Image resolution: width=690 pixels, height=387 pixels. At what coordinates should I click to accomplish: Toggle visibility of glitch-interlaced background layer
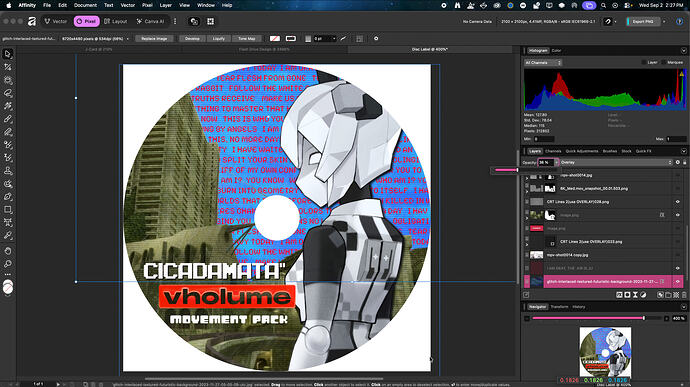click(x=678, y=281)
